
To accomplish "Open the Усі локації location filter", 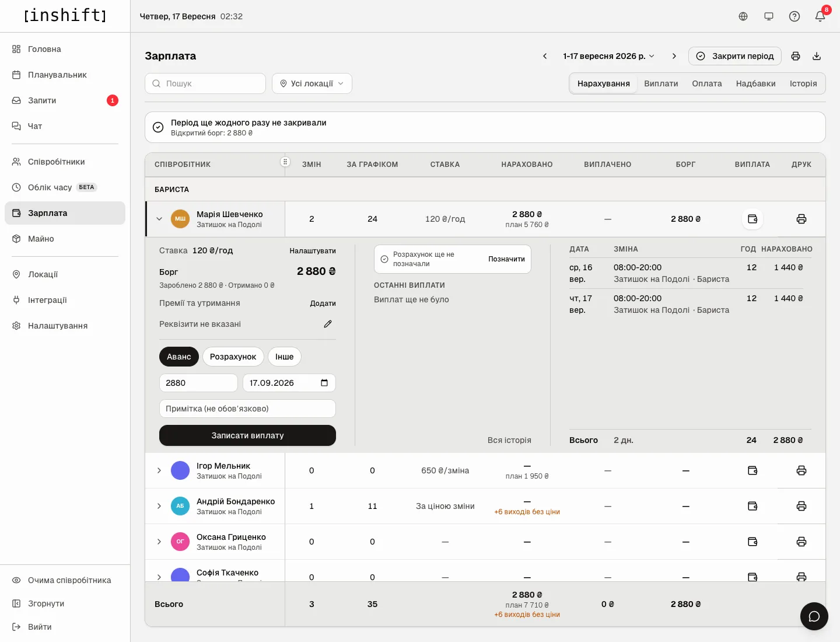I will (312, 83).
